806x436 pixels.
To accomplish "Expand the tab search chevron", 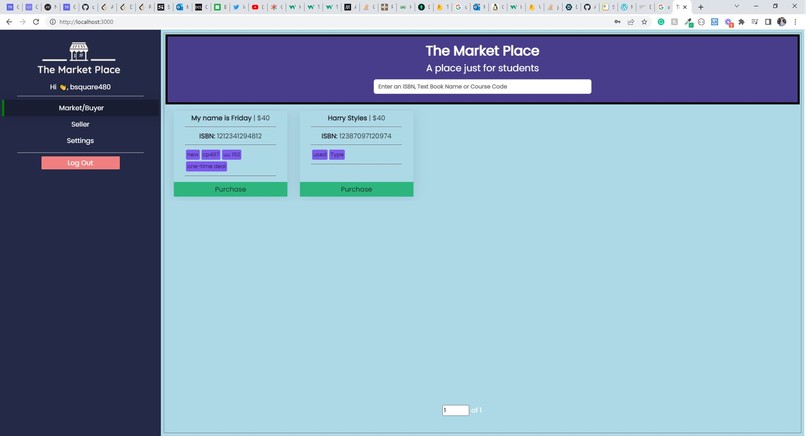I will 737,6.
